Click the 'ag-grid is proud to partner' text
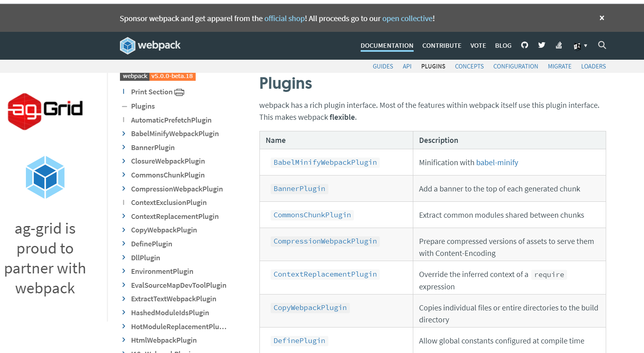This screenshot has height=353, width=644. point(45,258)
